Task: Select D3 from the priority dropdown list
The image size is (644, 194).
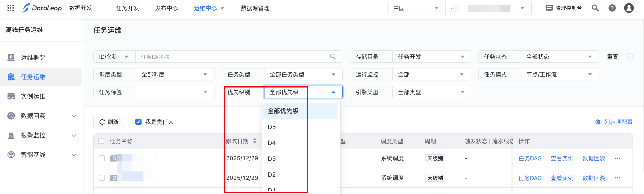Action: click(272, 159)
